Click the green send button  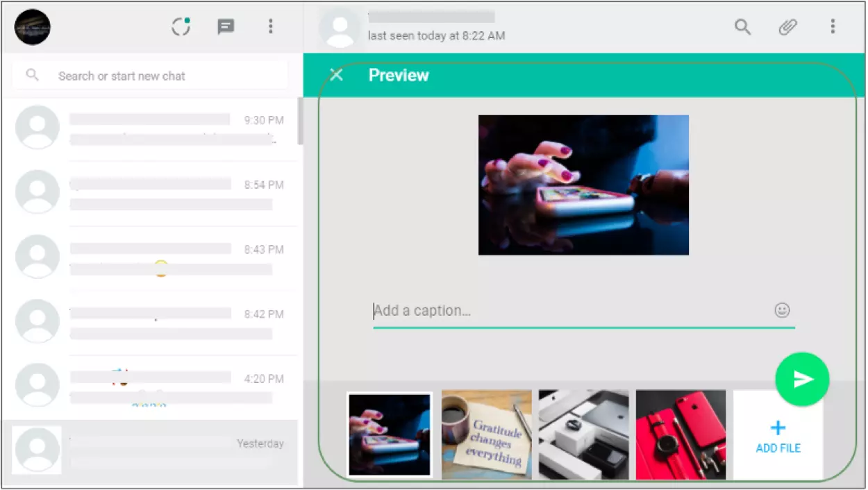point(802,379)
